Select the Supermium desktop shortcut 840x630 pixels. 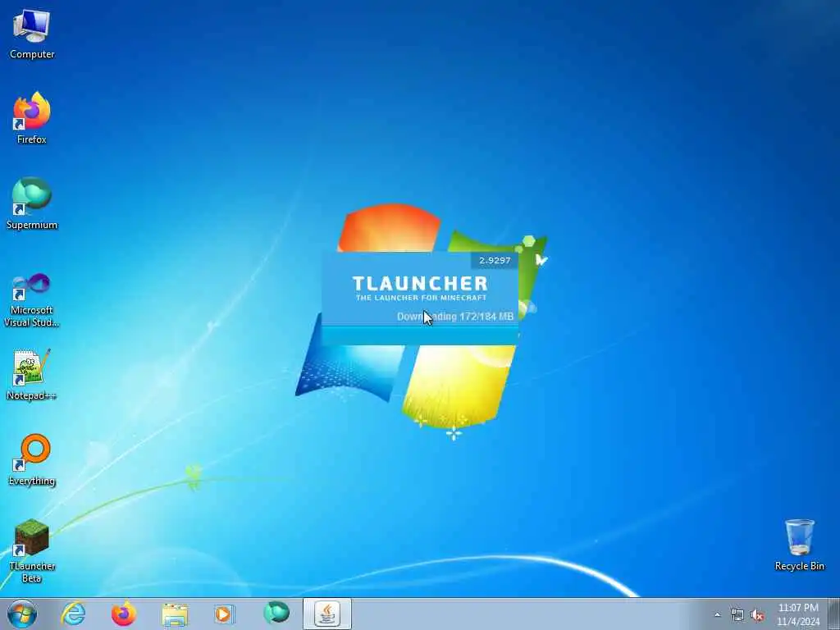(x=32, y=203)
